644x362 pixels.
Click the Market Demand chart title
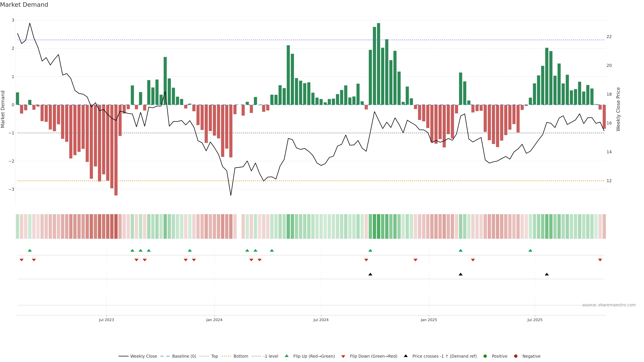pos(24,5)
